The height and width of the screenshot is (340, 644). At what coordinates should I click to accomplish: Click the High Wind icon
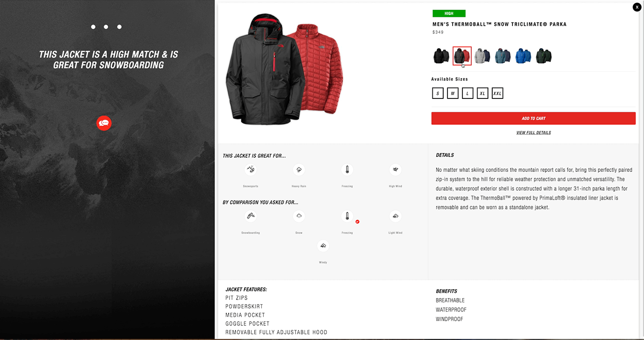395,170
